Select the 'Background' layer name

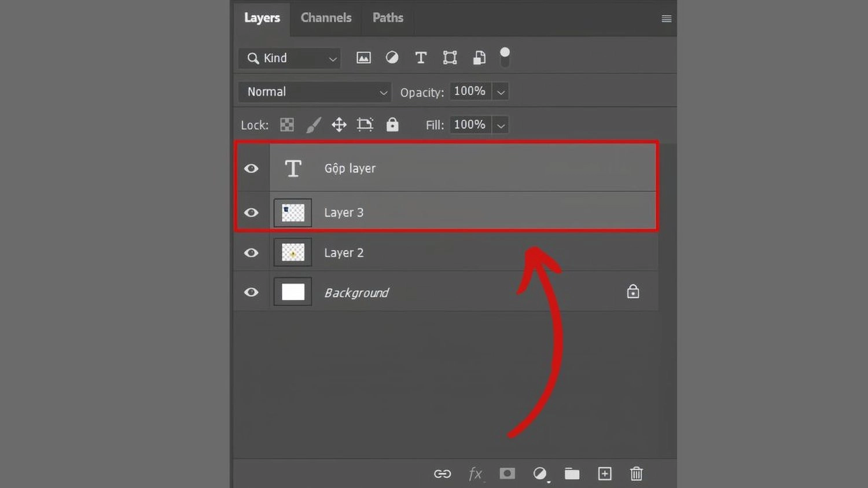pyautogui.click(x=356, y=293)
